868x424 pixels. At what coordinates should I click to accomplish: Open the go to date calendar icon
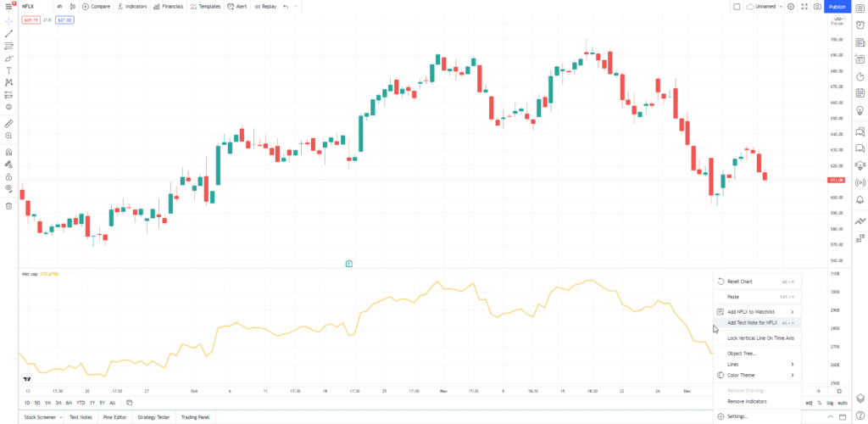129,403
